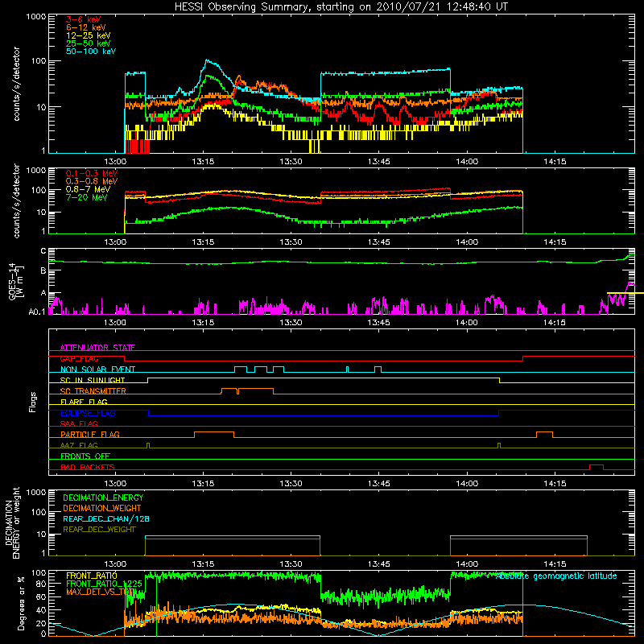Click the '14:15' tick under the decimation panel
The width and height of the screenshot is (644, 644).
click(x=555, y=564)
